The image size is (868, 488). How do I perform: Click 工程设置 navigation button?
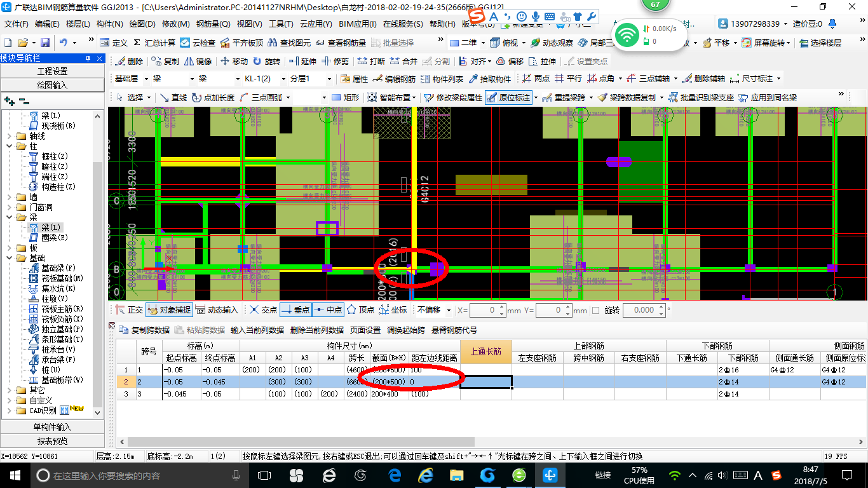tap(52, 71)
